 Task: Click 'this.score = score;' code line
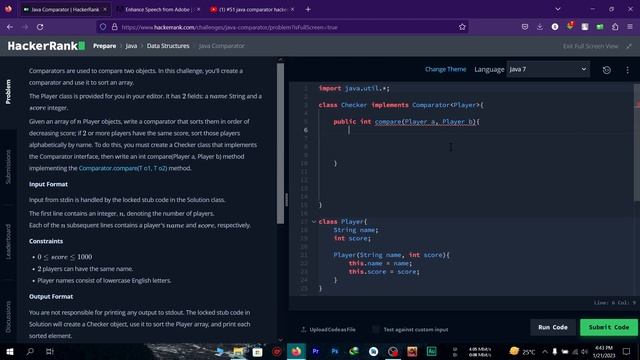(384, 271)
